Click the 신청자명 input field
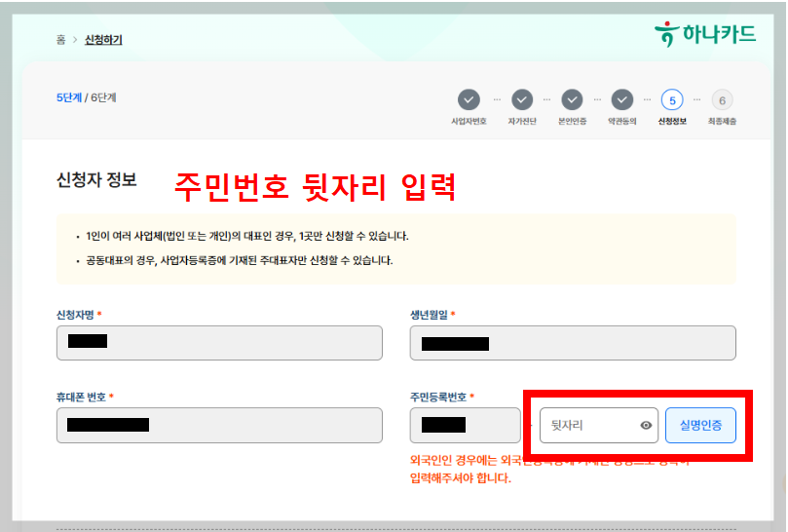 [219, 343]
